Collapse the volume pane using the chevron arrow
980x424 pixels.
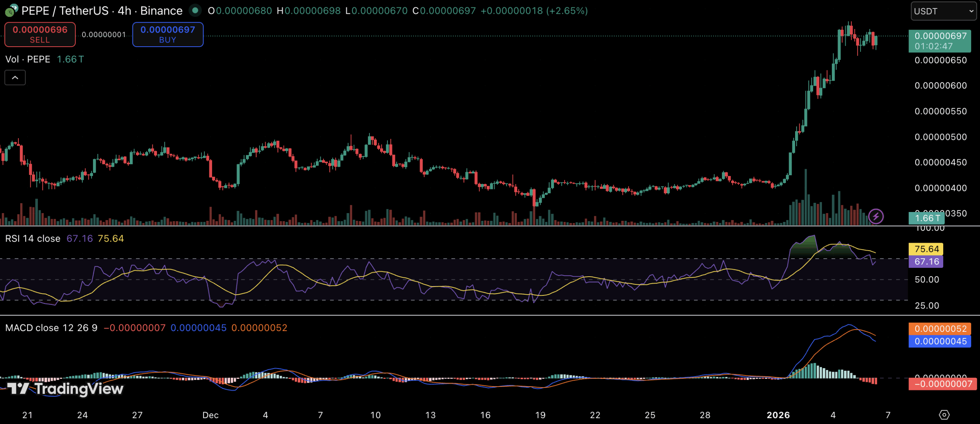(x=15, y=77)
